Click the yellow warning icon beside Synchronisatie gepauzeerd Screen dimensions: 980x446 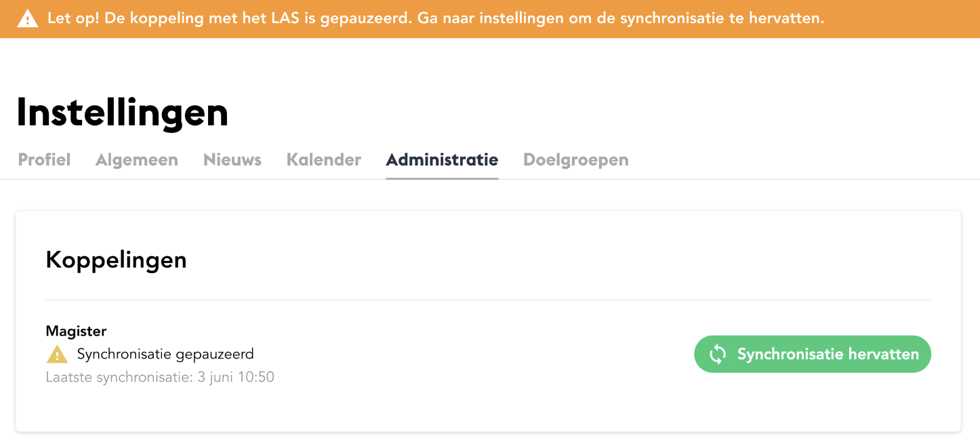click(x=57, y=354)
